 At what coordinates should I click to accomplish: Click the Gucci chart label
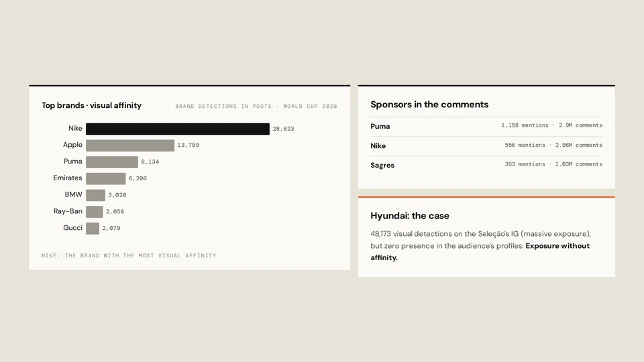click(72, 228)
